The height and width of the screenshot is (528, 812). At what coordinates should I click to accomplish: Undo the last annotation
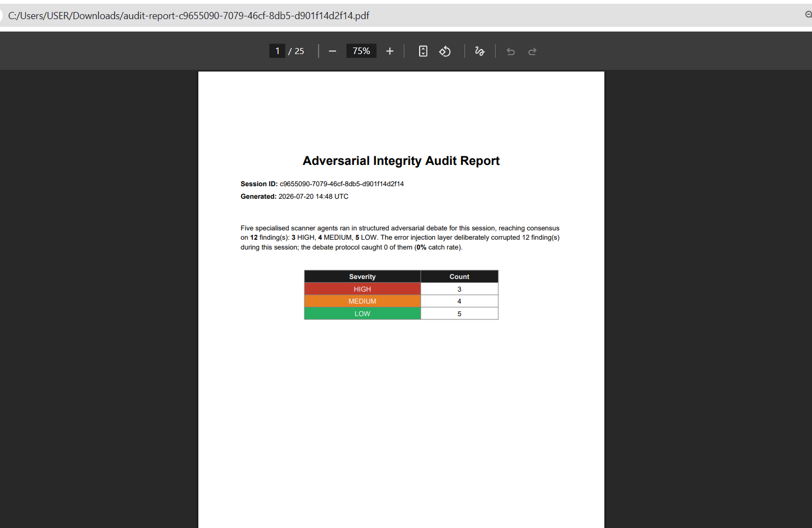coord(511,51)
